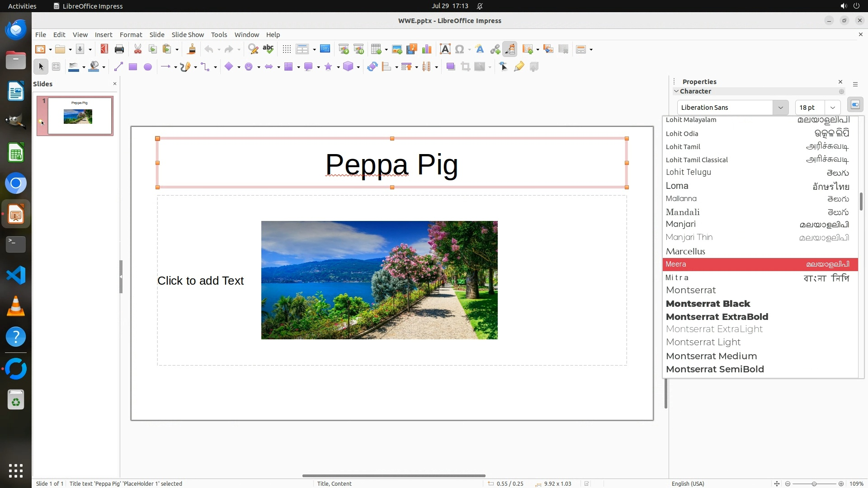Open the font name dropdown arrow

(780, 108)
